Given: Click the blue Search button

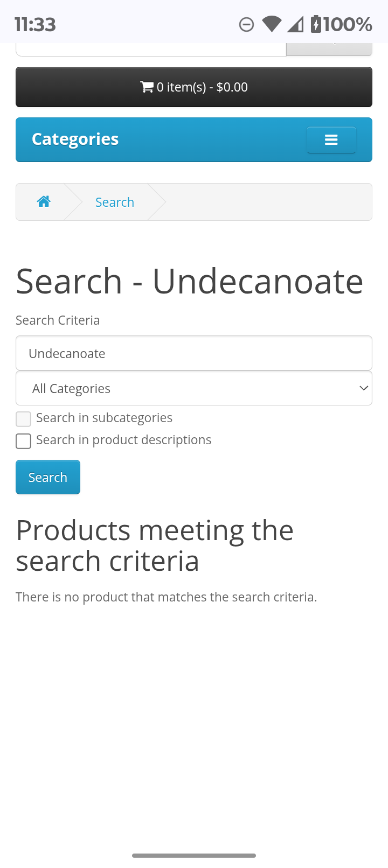Looking at the screenshot, I should [x=48, y=477].
